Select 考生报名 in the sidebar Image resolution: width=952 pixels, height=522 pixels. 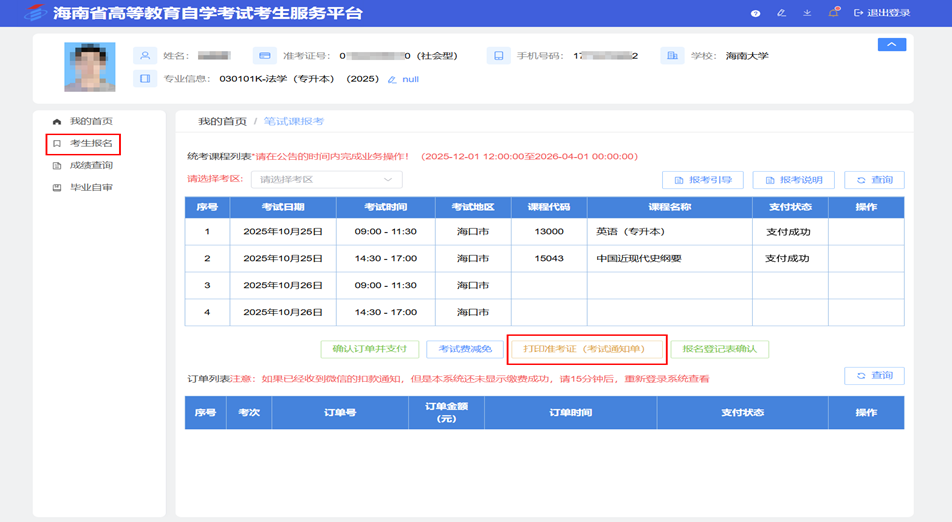pyautogui.click(x=90, y=144)
